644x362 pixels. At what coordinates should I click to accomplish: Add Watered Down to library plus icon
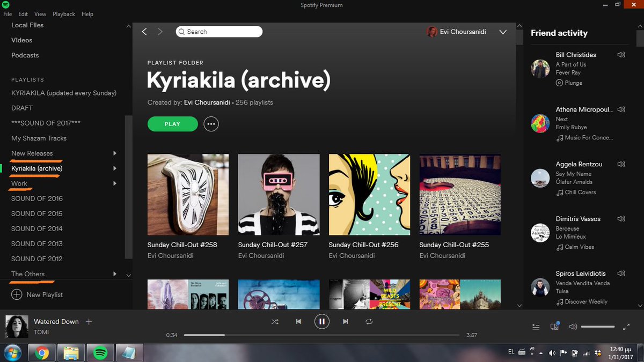pyautogui.click(x=89, y=322)
